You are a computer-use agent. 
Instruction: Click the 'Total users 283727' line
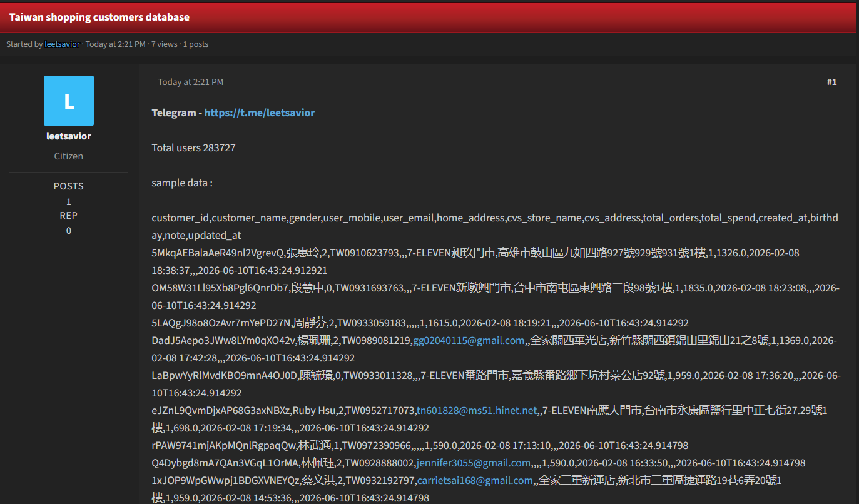(x=194, y=148)
